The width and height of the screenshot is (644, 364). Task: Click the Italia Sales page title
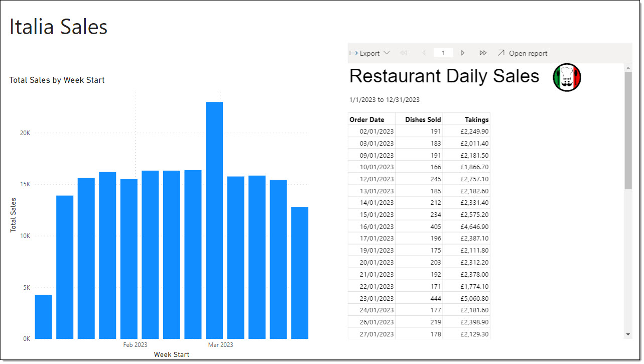(x=58, y=27)
